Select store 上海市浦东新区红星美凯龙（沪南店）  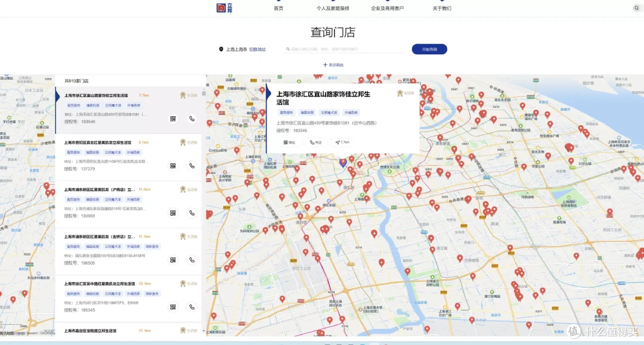click(100, 189)
